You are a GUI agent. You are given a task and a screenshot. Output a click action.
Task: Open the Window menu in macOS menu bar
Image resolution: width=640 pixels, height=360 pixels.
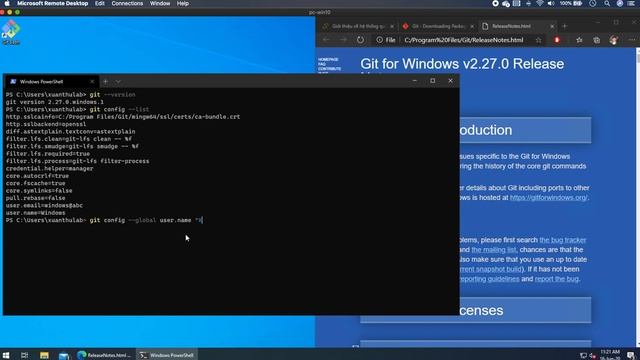tap(160, 3)
